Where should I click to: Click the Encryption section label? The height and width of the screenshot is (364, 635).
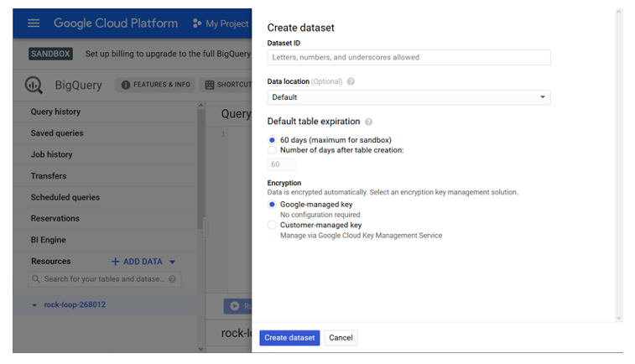coord(284,183)
